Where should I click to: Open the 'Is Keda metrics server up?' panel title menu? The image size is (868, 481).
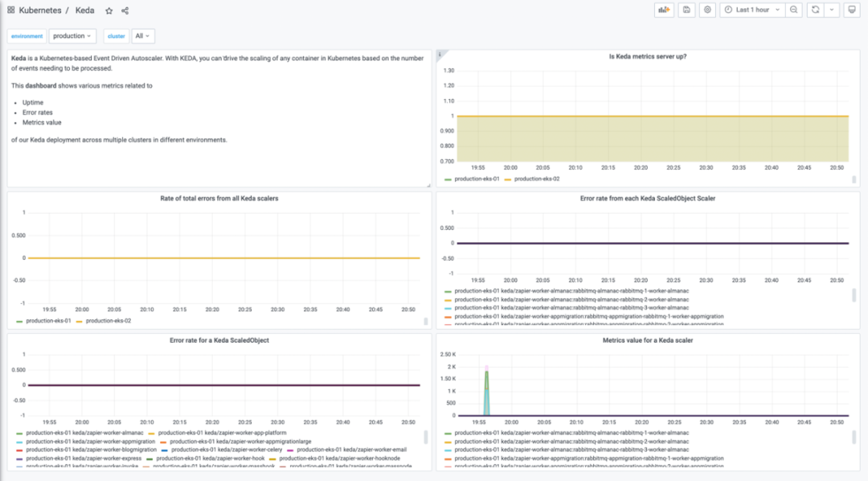(648, 56)
